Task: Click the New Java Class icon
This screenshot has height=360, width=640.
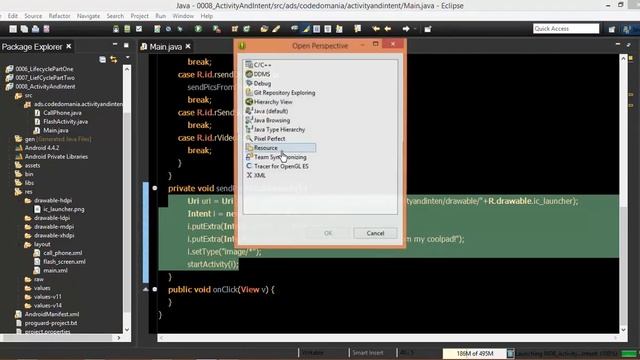Action: click(x=247, y=29)
